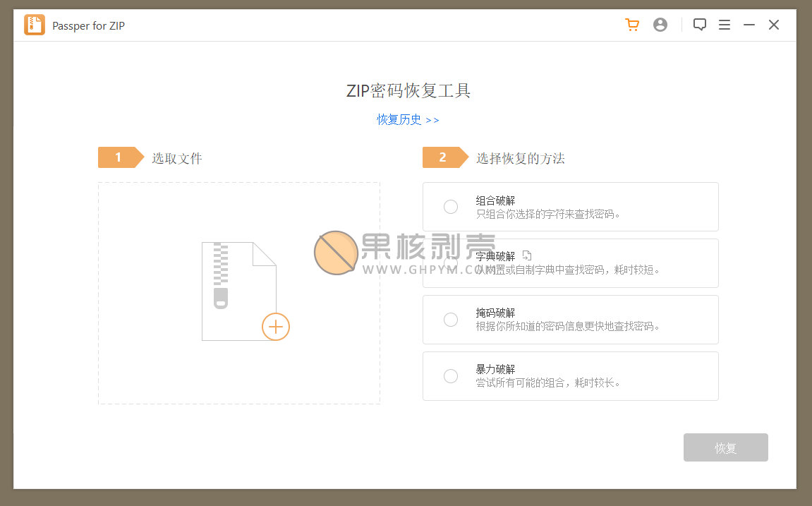Open the feedback chat bubble icon
812x506 pixels.
700,25
